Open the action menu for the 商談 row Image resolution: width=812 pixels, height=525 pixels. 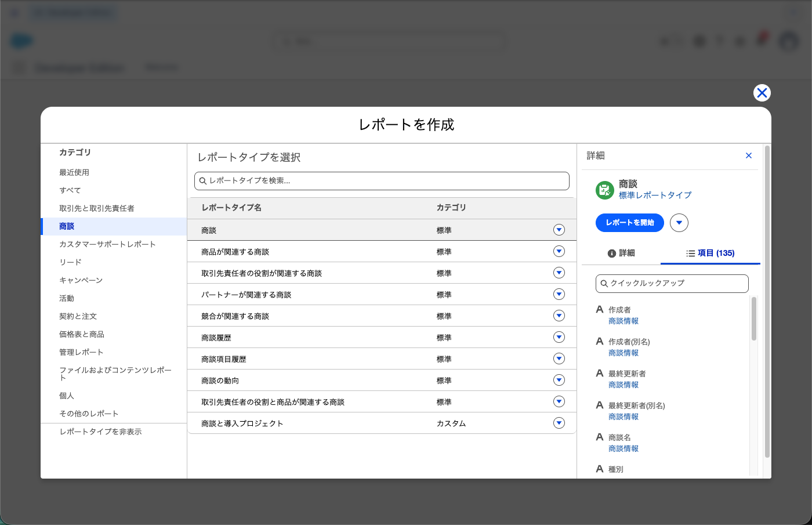(x=559, y=230)
